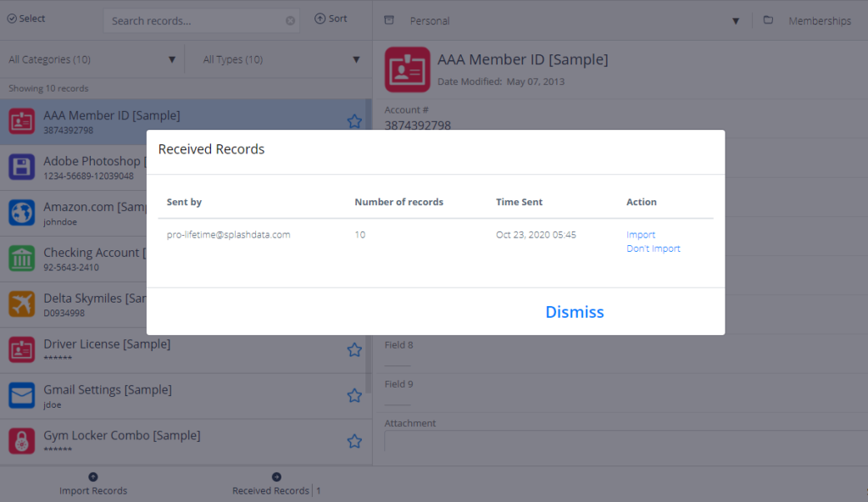The width and height of the screenshot is (868, 502).
Task: Click the Search records input field
Action: [195, 20]
